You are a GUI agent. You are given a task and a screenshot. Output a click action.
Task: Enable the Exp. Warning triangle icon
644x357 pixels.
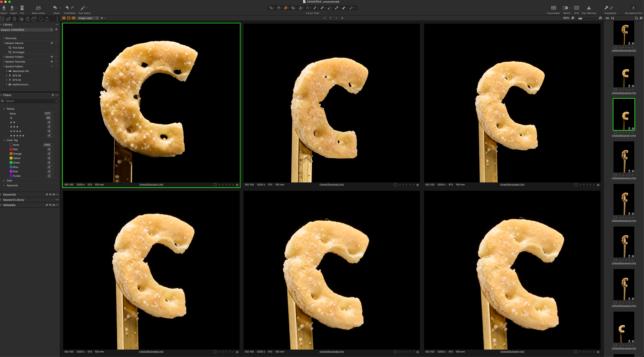tap(589, 8)
